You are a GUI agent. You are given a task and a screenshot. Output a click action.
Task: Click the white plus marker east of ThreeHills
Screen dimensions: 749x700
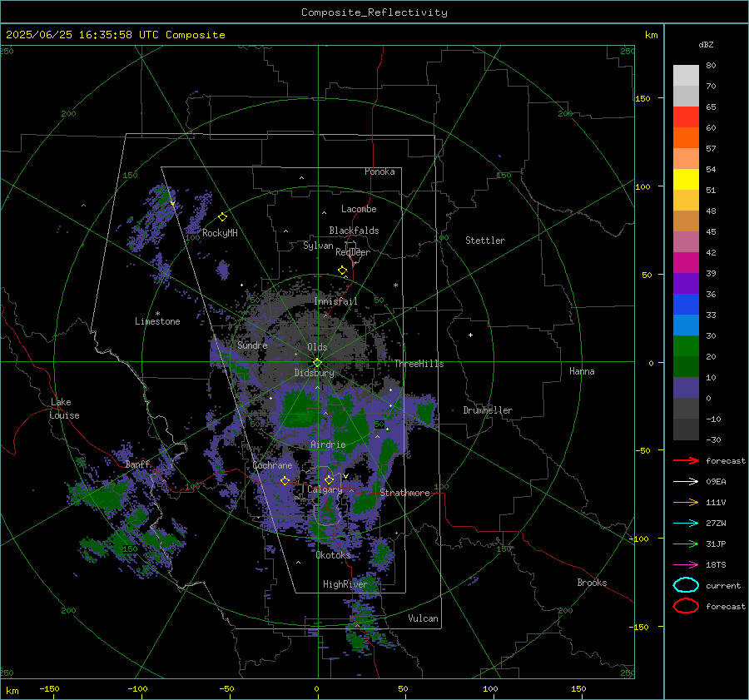[x=470, y=335]
